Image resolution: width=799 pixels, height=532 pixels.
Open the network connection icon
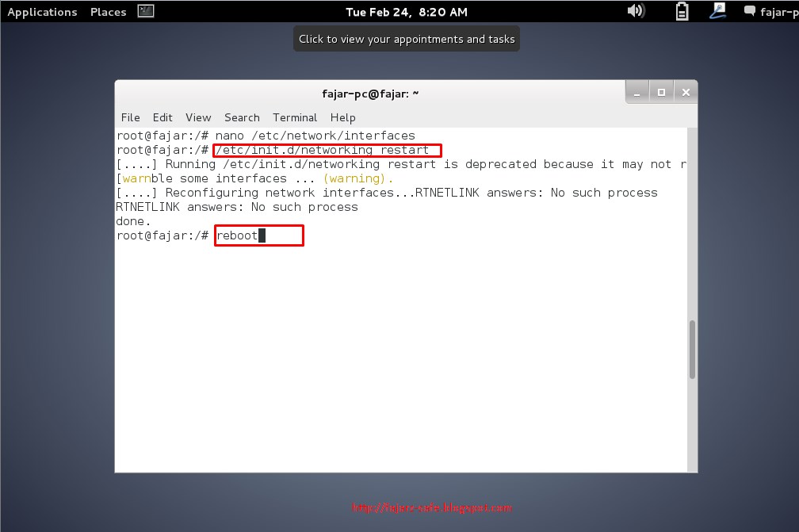717,10
